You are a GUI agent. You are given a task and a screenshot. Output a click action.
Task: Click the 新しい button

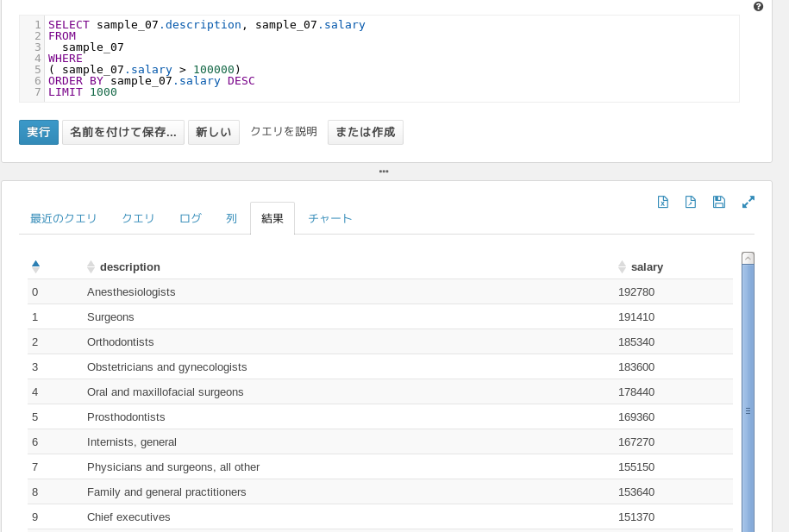click(213, 133)
